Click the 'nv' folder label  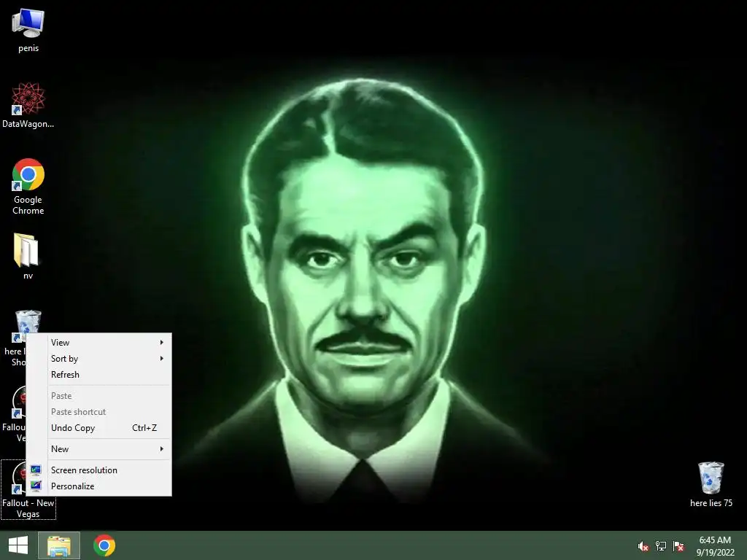[x=28, y=276]
